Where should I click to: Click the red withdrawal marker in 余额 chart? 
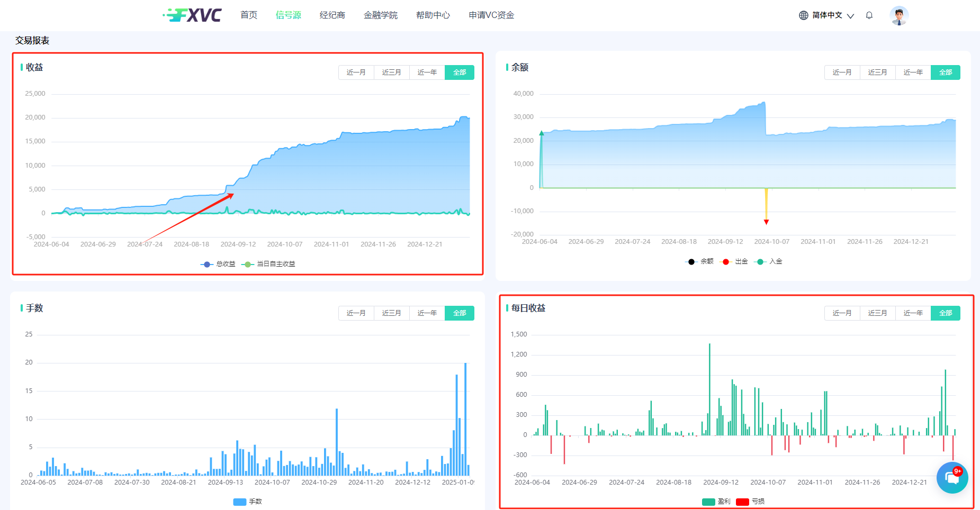pos(766,222)
